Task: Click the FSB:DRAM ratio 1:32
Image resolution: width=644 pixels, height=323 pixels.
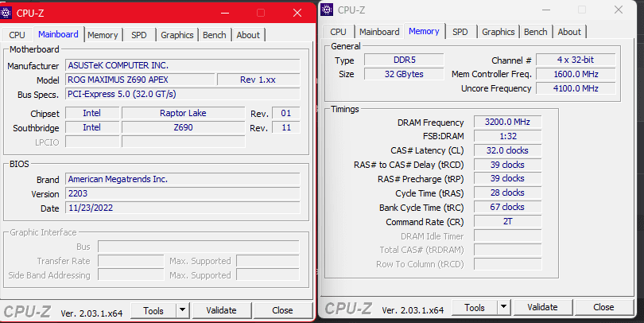Action: click(x=507, y=136)
